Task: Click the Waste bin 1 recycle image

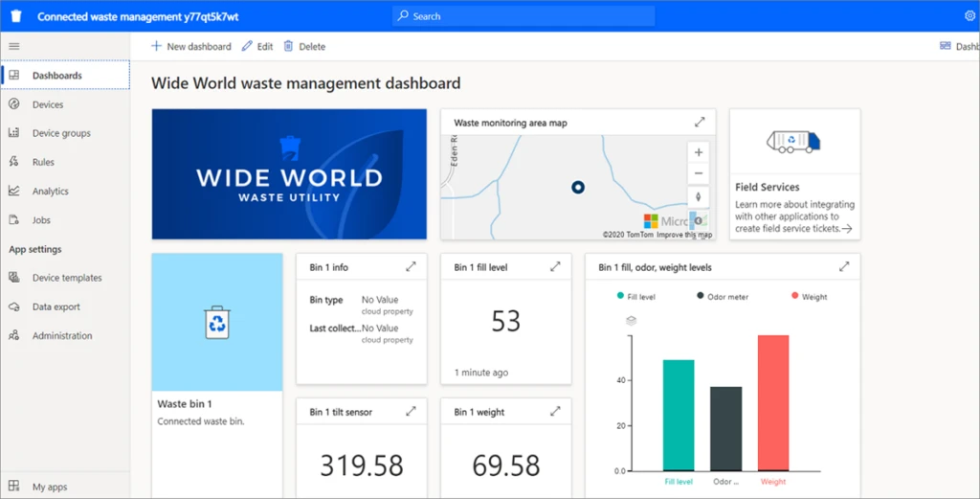Action: click(217, 322)
